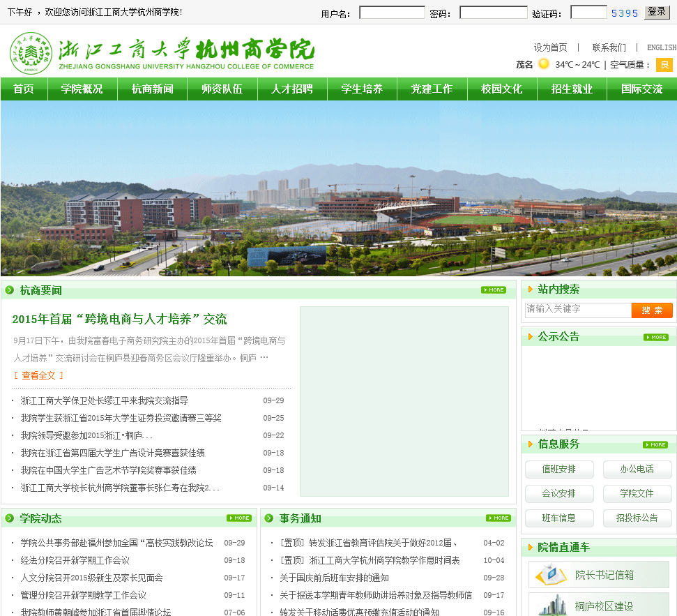Screen dimensions: 677x616
Task: Open 值班安排 in 信息服务
Action: pos(559,469)
